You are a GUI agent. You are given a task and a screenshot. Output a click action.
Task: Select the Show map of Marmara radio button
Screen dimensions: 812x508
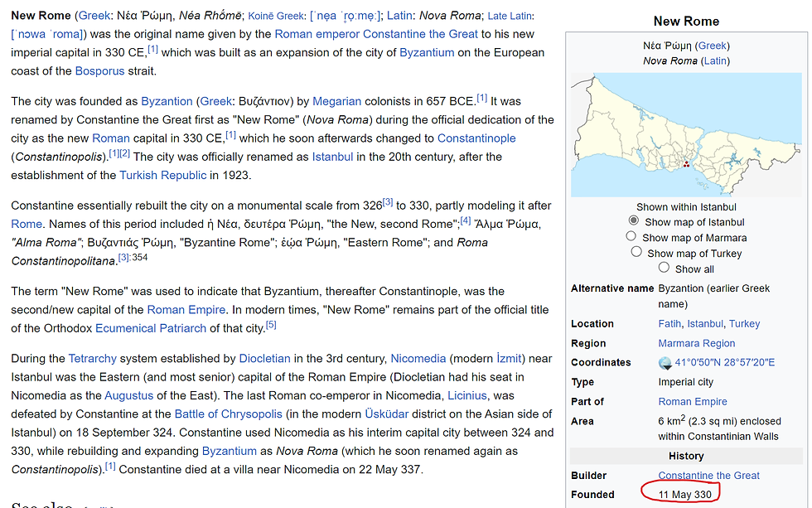pos(631,236)
